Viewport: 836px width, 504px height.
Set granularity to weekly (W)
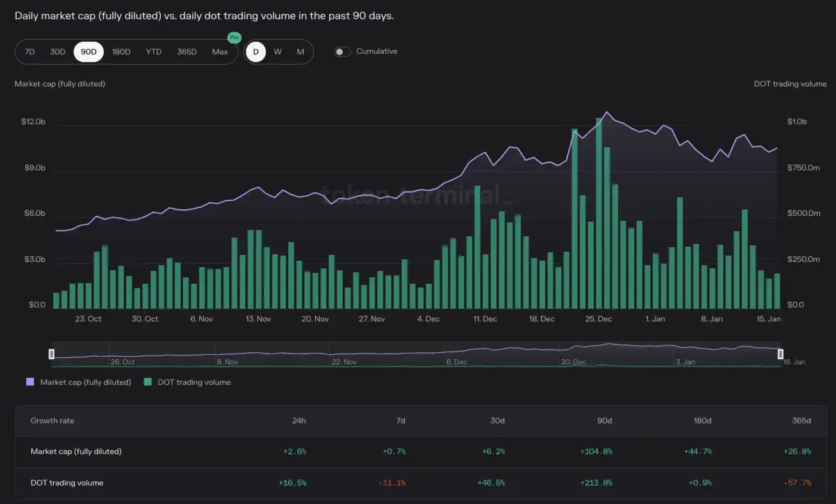[277, 52]
